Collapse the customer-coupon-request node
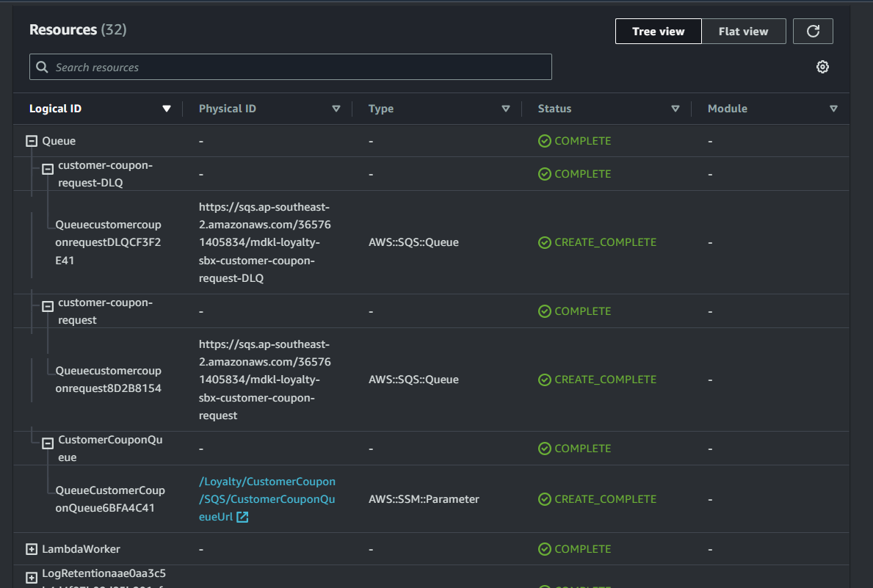The height and width of the screenshot is (588, 873). pos(48,306)
